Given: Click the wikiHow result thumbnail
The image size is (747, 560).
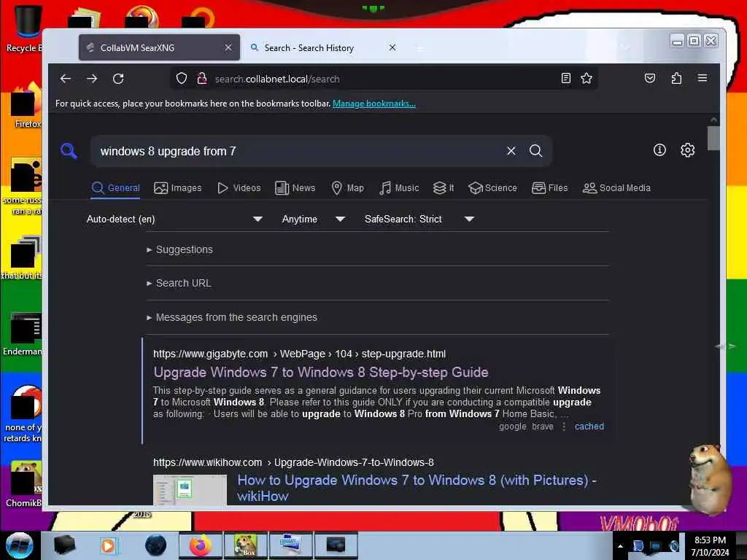Looking at the screenshot, I should point(190,489).
